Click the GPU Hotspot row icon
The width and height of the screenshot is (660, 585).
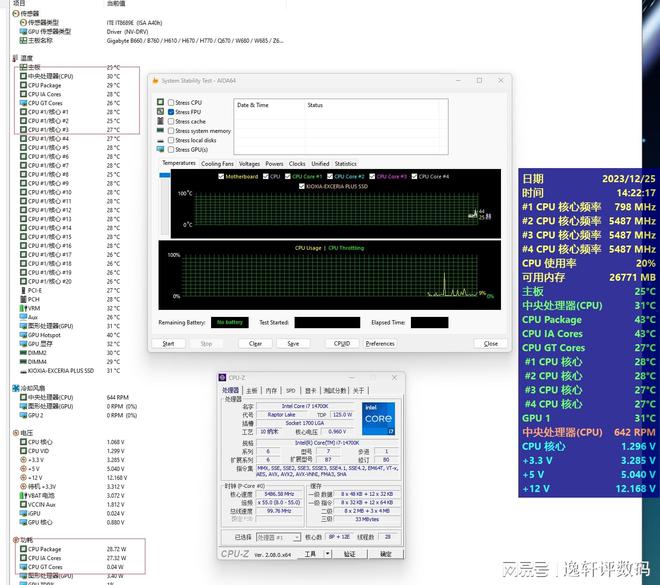point(24,335)
